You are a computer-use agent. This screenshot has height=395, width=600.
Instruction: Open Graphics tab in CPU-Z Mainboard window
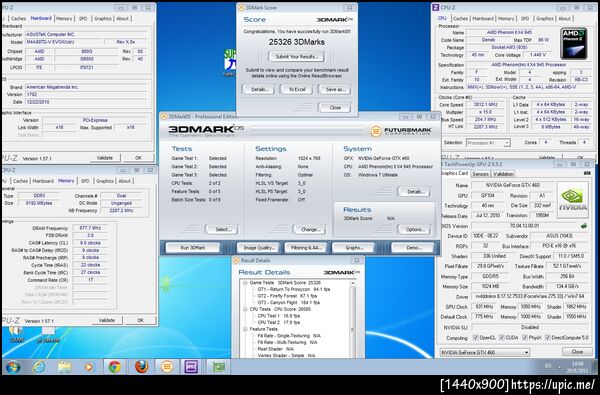[103, 18]
